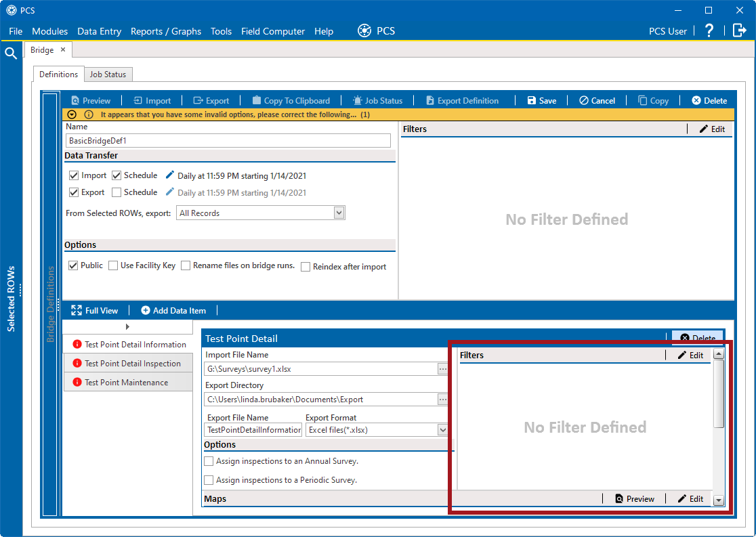Uncheck the Public option
The image size is (756, 537).
pos(72,265)
